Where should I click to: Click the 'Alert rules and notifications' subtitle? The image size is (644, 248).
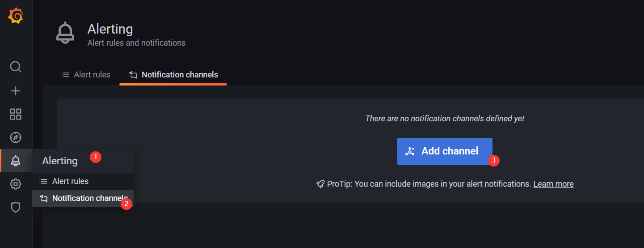tap(136, 43)
